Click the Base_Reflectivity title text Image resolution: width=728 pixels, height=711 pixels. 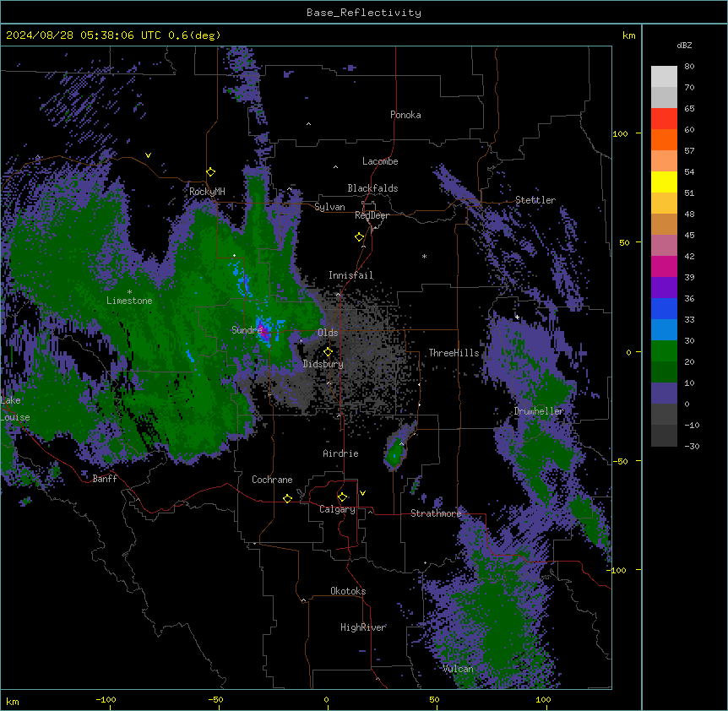(364, 13)
